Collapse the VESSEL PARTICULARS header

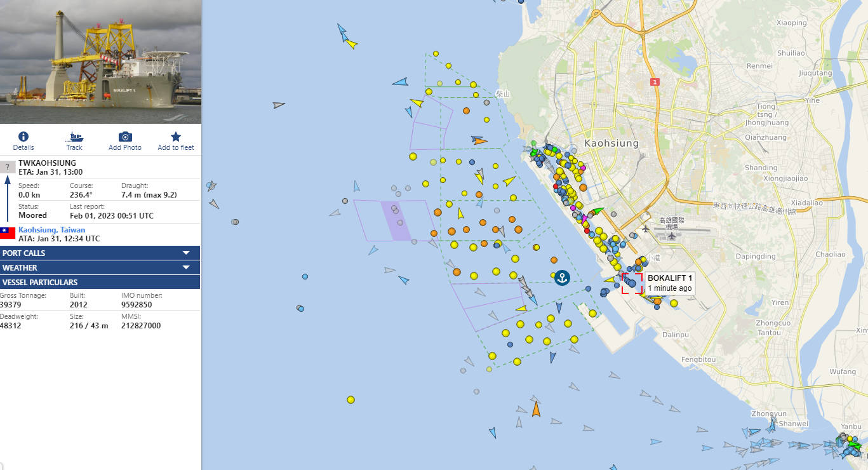click(x=100, y=282)
